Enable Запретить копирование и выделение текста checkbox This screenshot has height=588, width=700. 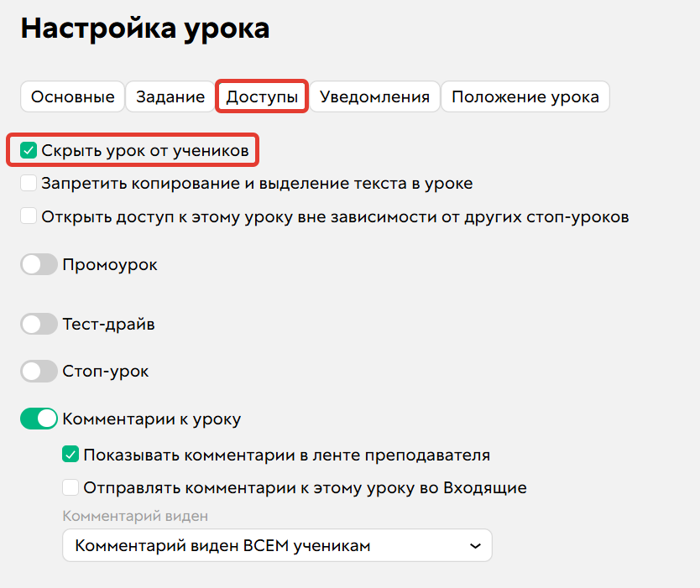click(x=29, y=183)
